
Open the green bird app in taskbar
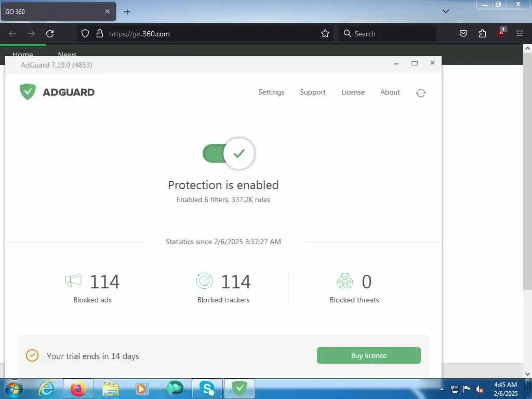tap(175, 389)
